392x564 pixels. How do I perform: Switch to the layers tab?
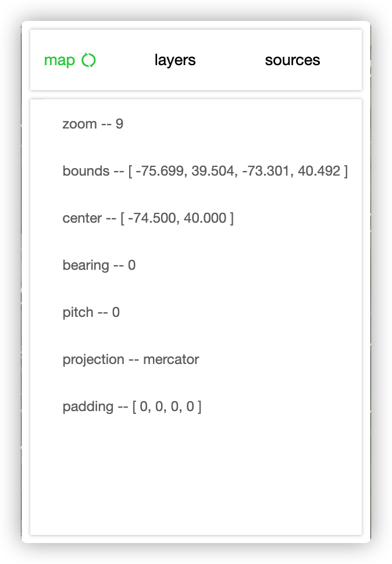(x=175, y=60)
